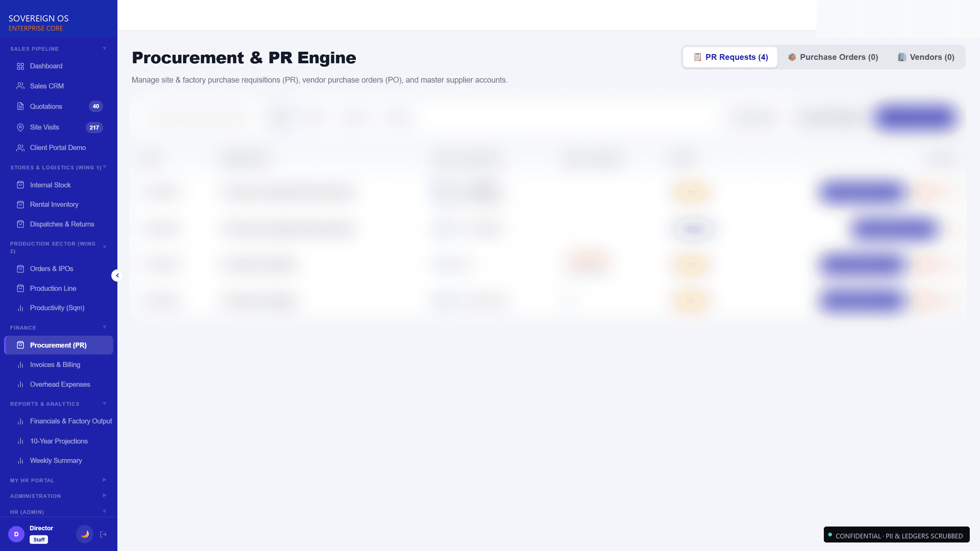Click the Production Line bag icon
Image resolution: width=980 pixels, height=551 pixels.
(x=20, y=288)
